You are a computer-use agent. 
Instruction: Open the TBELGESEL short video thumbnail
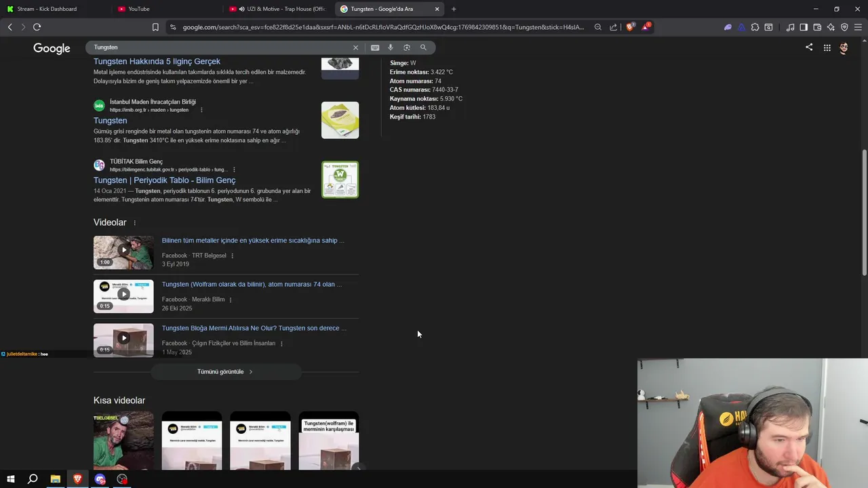coord(123,441)
